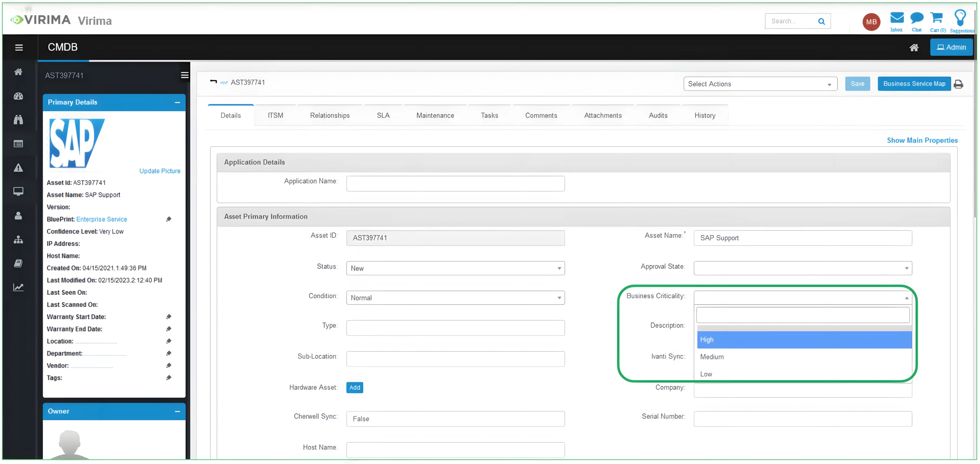Open the Dashboard gauge icon in sidebar
This screenshot has height=464, width=980.
point(18,96)
